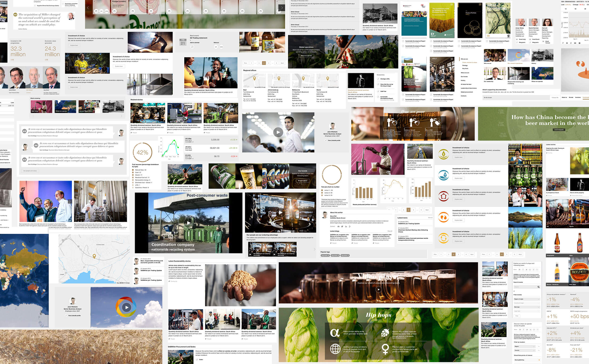589x364 pixels.
Task: Play the video of the man in the white shirt
Action: 278,132
